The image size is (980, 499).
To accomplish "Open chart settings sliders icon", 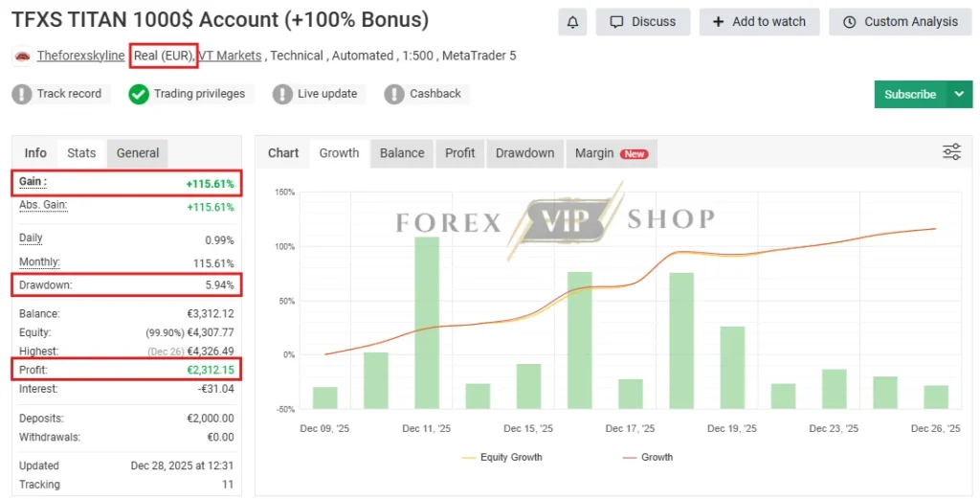I will (x=951, y=152).
